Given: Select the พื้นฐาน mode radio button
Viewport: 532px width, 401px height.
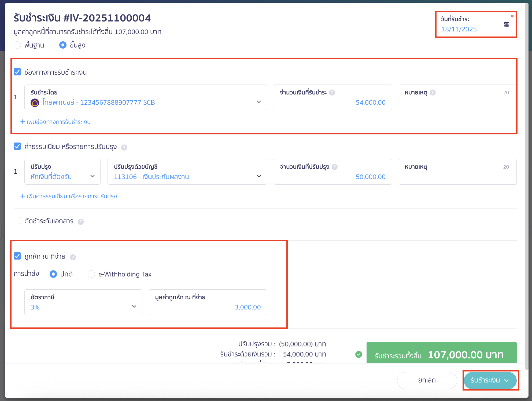Looking at the screenshot, I should click(x=17, y=45).
